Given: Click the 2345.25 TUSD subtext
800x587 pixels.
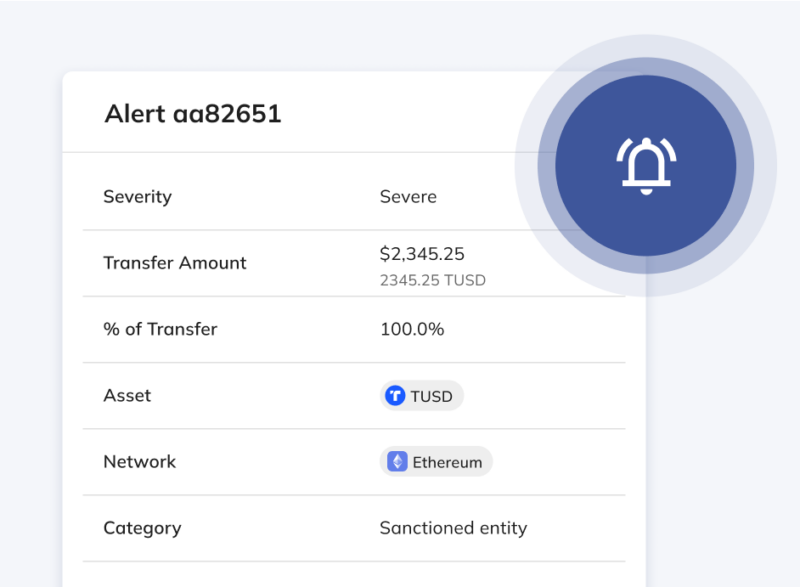Looking at the screenshot, I should pyautogui.click(x=431, y=280).
